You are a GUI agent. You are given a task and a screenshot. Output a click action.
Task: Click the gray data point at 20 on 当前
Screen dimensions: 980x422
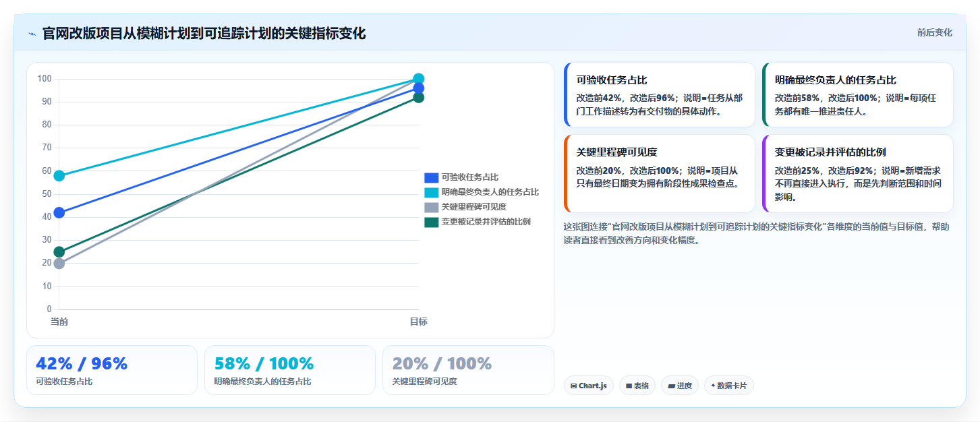tap(59, 264)
